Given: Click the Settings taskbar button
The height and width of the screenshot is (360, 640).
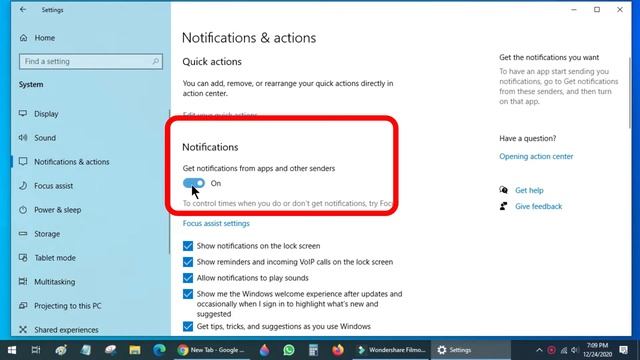Looking at the screenshot, I should [471, 350].
